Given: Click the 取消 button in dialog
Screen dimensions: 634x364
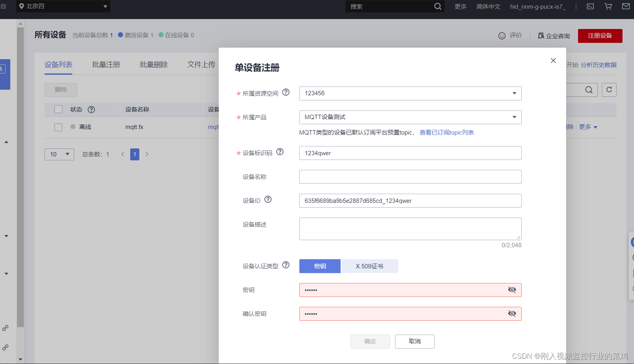Looking at the screenshot, I should pyautogui.click(x=414, y=341).
